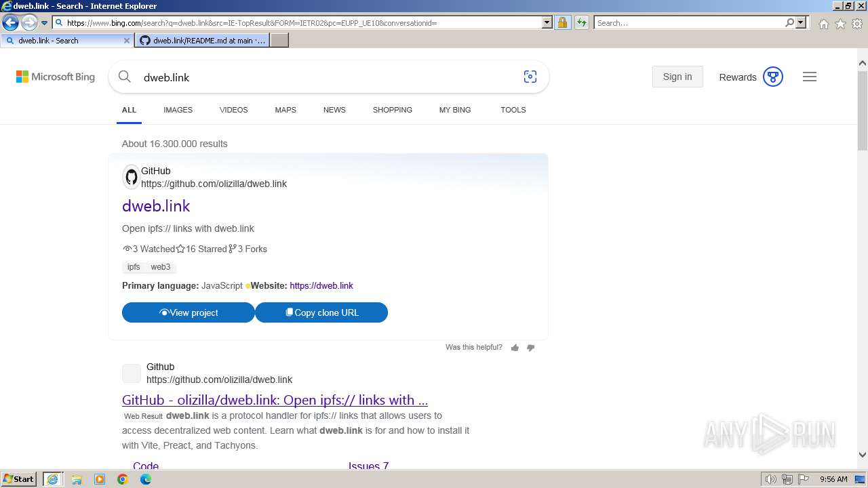Screen dimensions: 868x488
Task: Open Rewards link
Action: point(737,77)
